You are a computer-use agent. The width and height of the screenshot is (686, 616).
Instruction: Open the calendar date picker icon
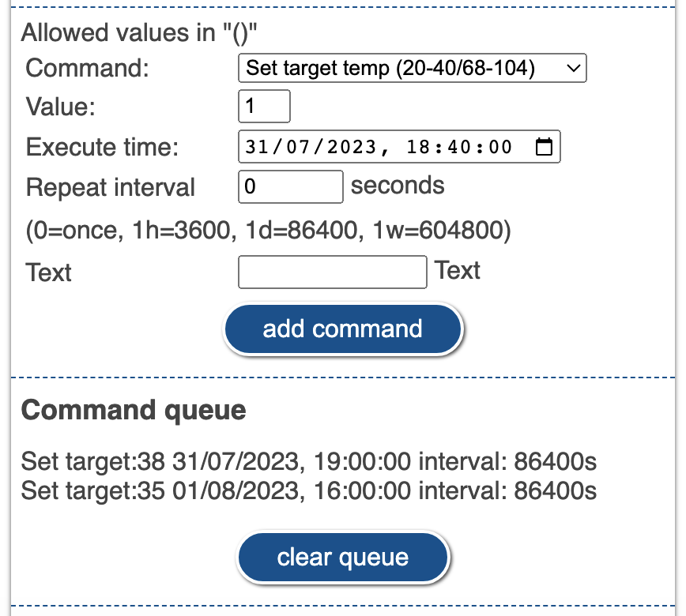545,146
